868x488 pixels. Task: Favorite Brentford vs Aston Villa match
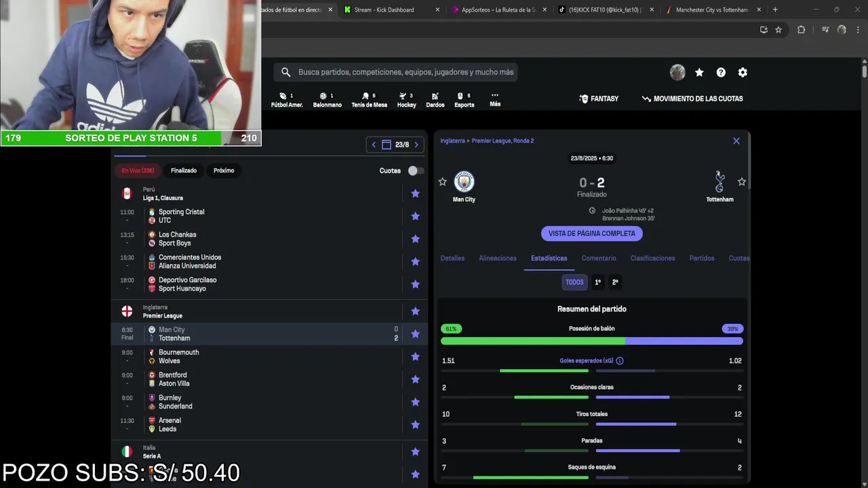tap(415, 379)
